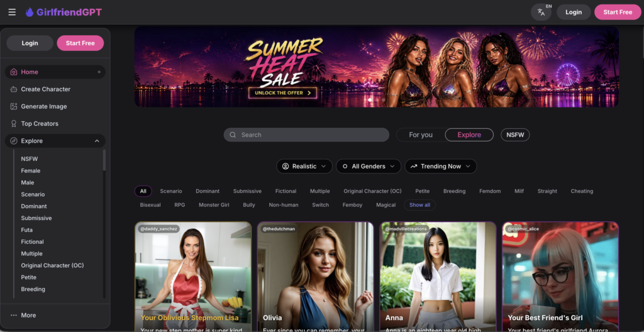
Task: Open Your Best Friend's Girl card
Action: [x=560, y=277]
